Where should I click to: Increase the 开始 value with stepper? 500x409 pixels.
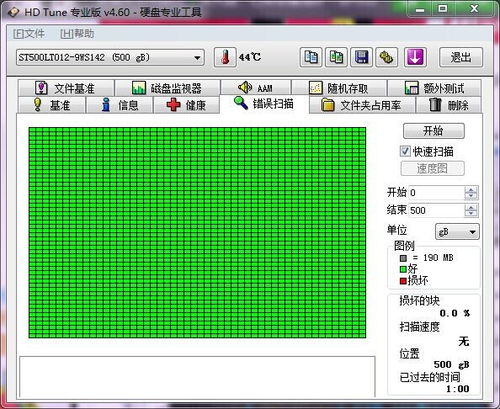471,190
